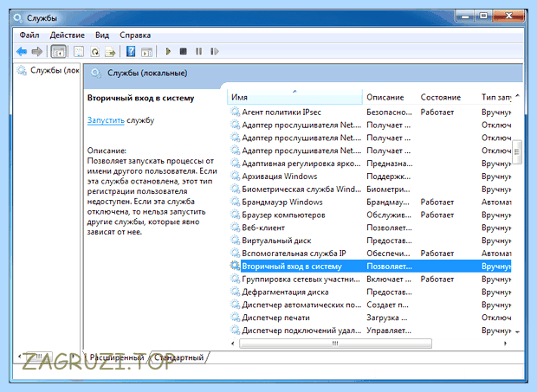
Task: Sort by the Описание column header
Action: pos(390,97)
